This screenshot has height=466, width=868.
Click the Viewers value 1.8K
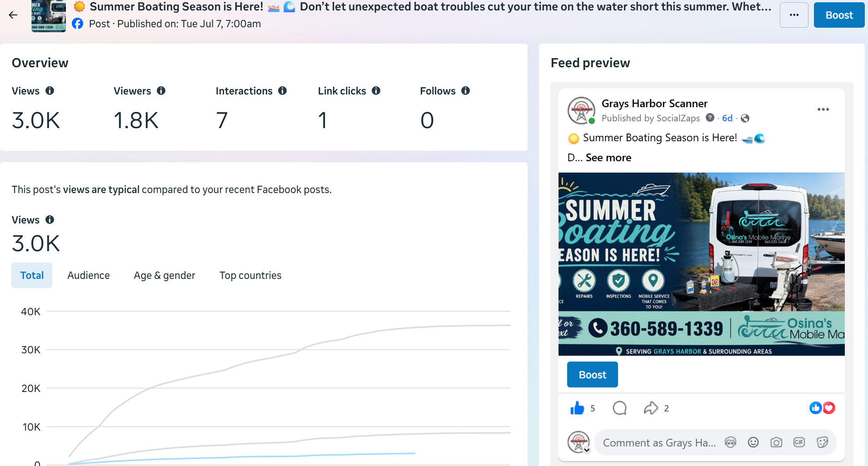pos(136,120)
